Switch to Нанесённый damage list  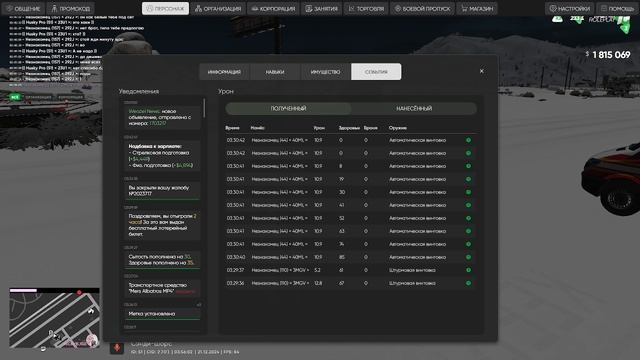(414, 109)
